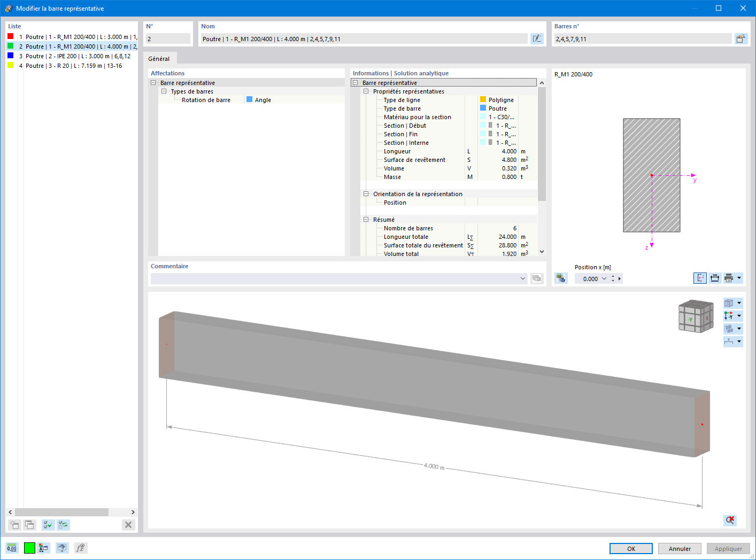
Task: Select list item 3 Poutre IPE 200
Action: click(x=72, y=56)
